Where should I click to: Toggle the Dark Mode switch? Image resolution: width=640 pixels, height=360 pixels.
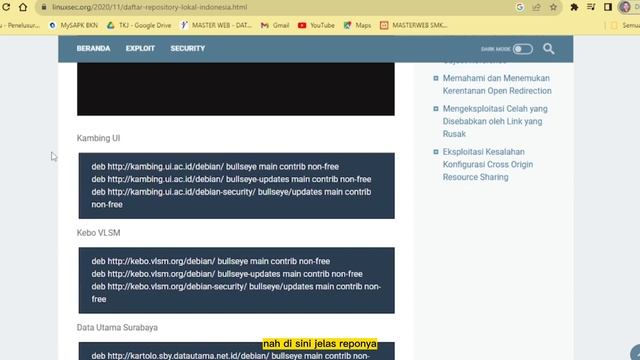click(522, 49)
